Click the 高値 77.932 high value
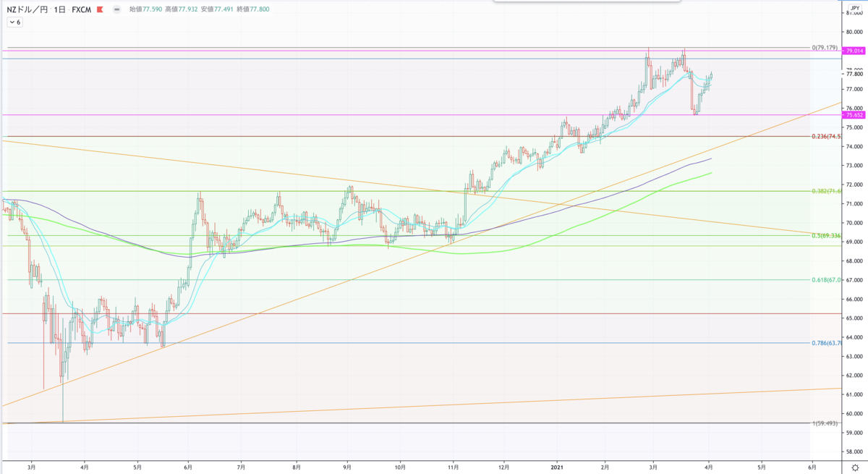This screenshot has width=868, height=474. pos(188,9)
